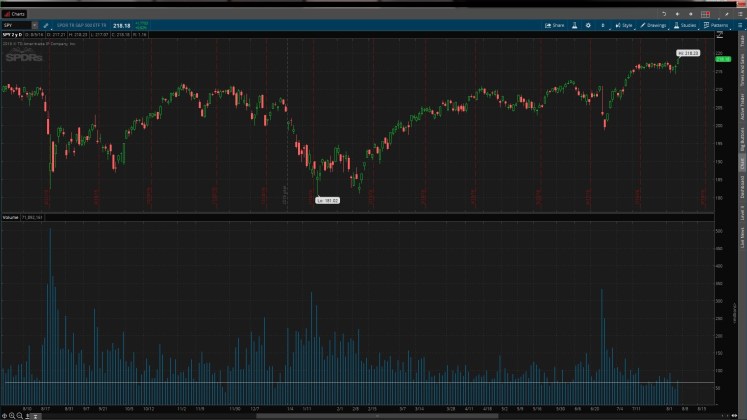Click the zoom in magnifier icon

14,415
